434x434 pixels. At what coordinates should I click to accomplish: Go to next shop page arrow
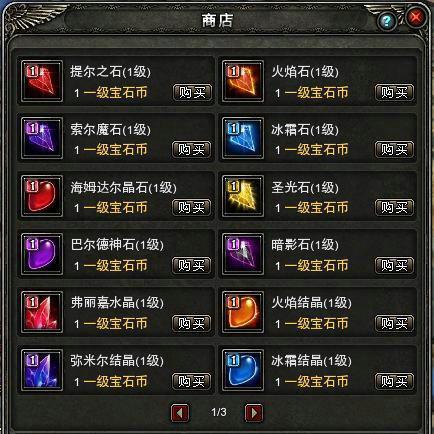pyautogui.click(x=254, y=413)
